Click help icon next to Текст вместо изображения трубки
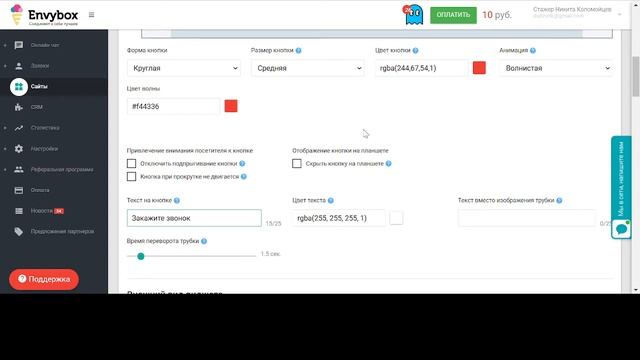Viewport: 640px width, 360px height. (x=559, y=200)
